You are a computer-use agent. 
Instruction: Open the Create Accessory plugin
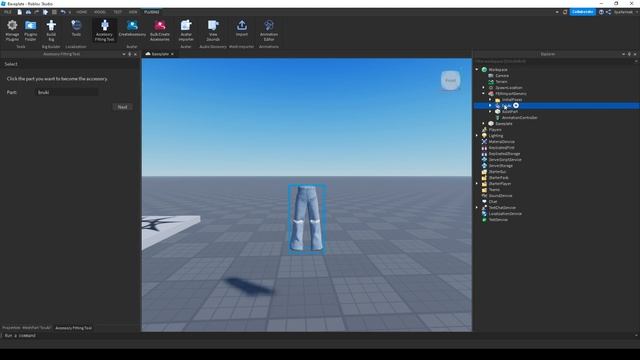pos(132,29)
